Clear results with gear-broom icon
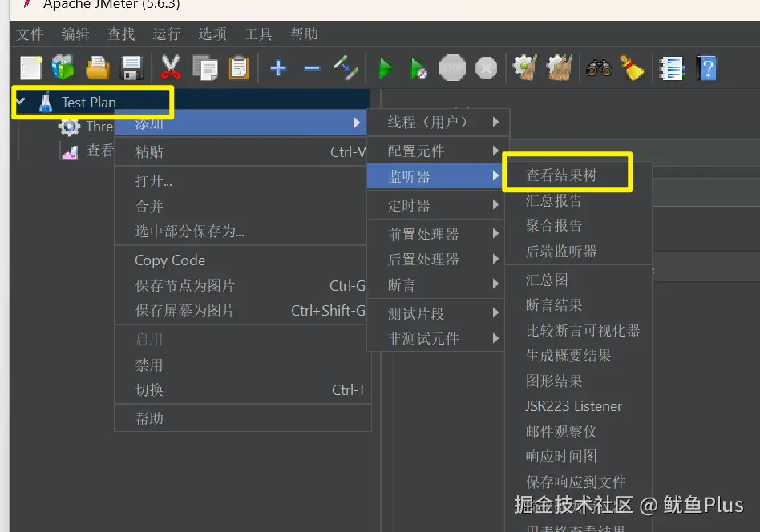 coord(525,68)
